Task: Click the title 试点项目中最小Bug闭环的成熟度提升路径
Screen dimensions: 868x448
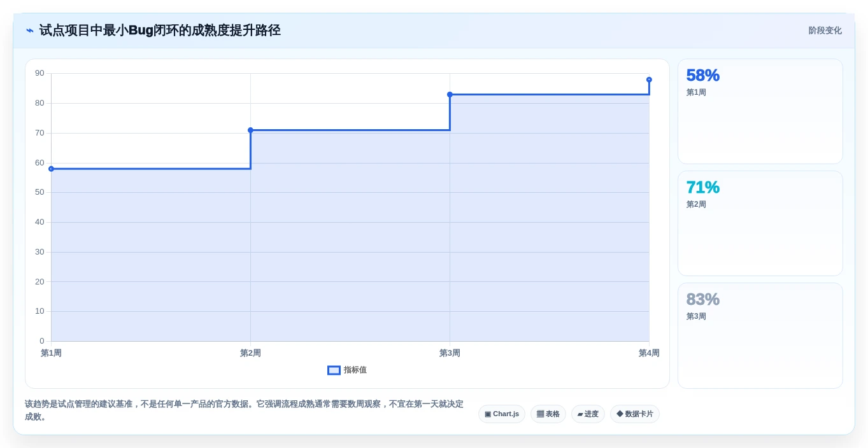Action: pos(160,31)
